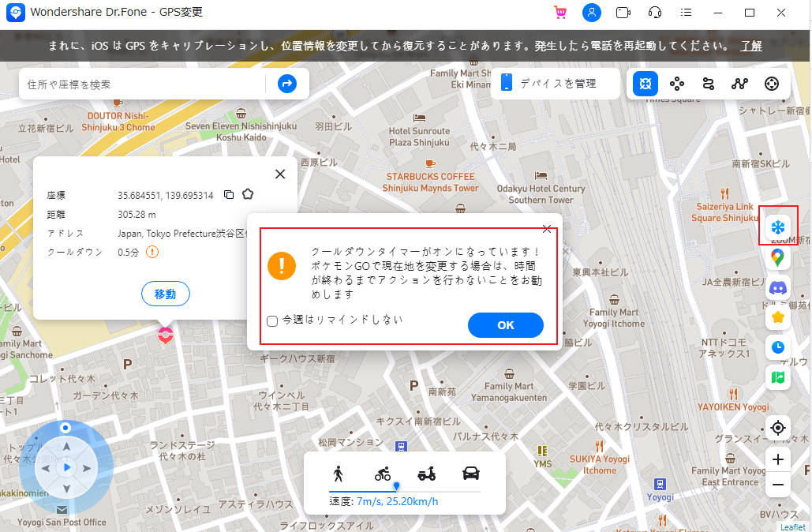Focus the address or coordinates search field
The width and height of the screenshot is (812, 532).
144,84
